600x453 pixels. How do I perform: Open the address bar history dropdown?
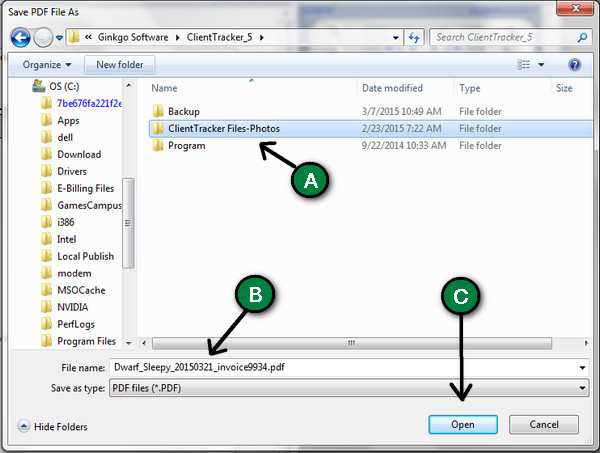396,37
